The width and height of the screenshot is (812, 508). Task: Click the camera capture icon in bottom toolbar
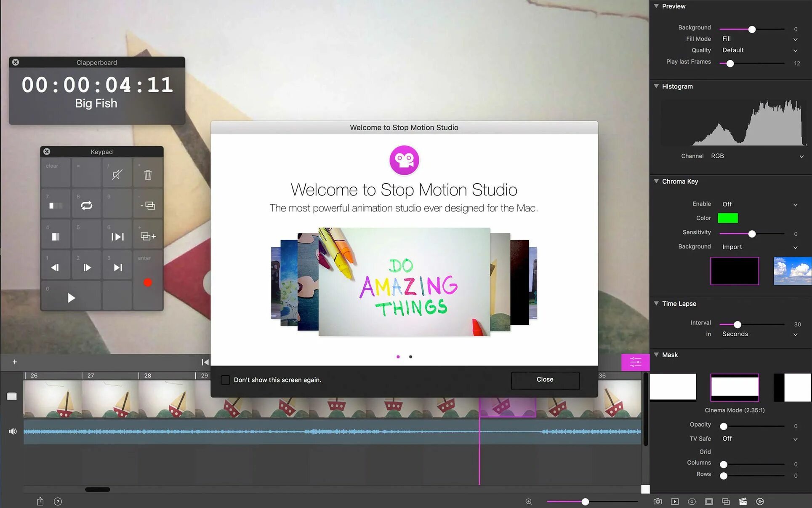click(658, 501)
